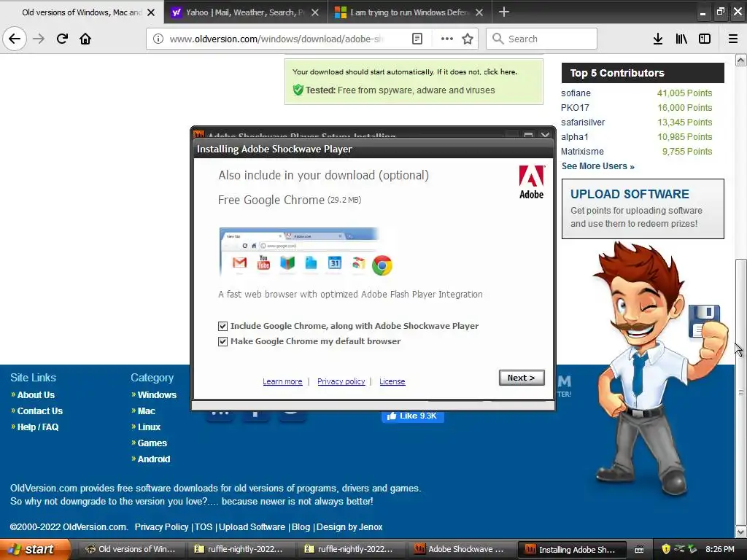Open the Windows category link
The width and height of the screenshot is (747, 560).
click(x=157, y=395)
